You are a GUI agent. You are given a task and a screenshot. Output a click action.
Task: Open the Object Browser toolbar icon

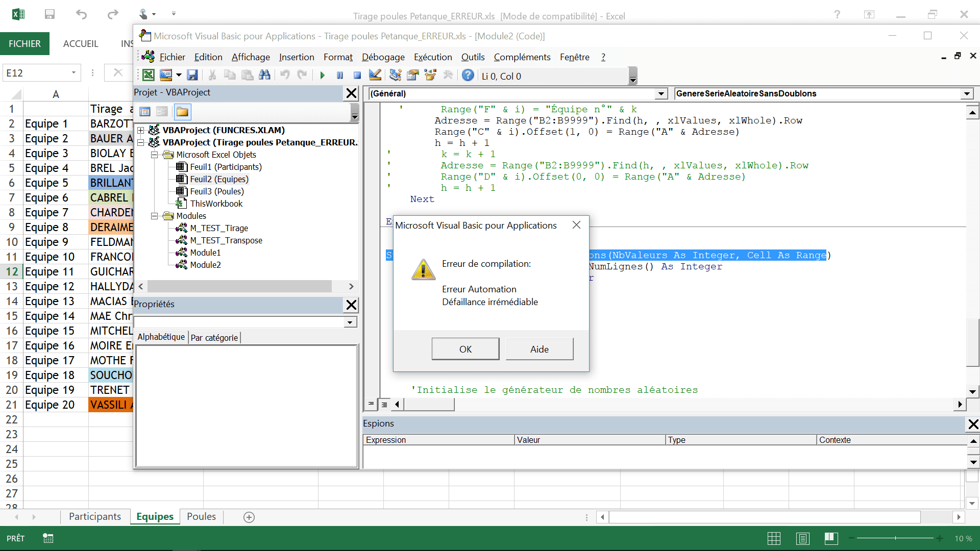[430, 76]
